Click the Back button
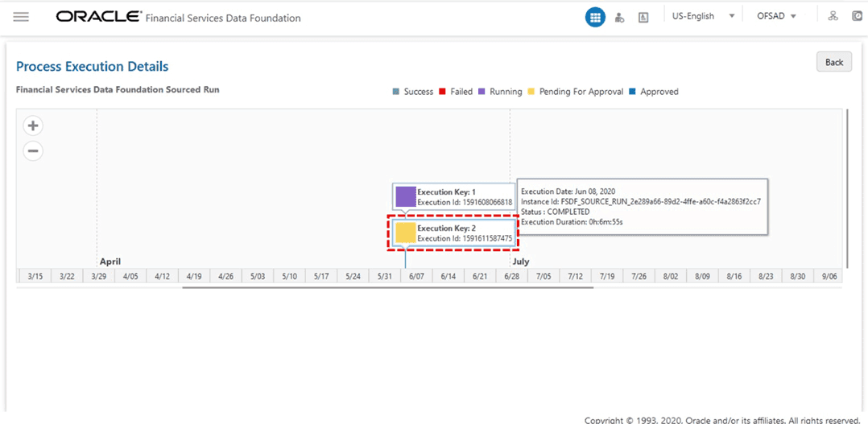Image resolution: width=868 pixels, height=424 pixels. (x=833, y=62)
